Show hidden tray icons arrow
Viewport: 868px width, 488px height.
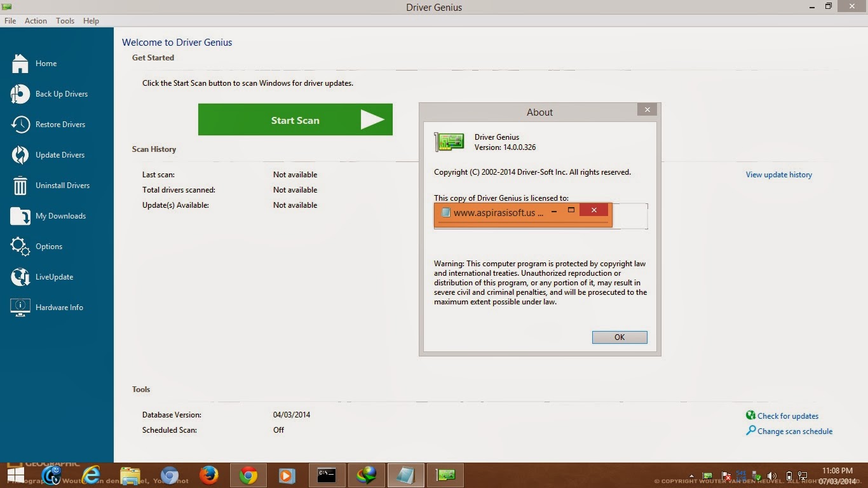click(692, 476)
